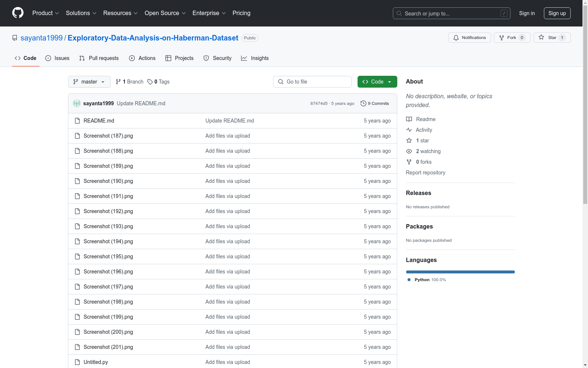588x368 pixels.
Task: Click the clock history icon beside 9 Commits
Action: coord(363,103)
